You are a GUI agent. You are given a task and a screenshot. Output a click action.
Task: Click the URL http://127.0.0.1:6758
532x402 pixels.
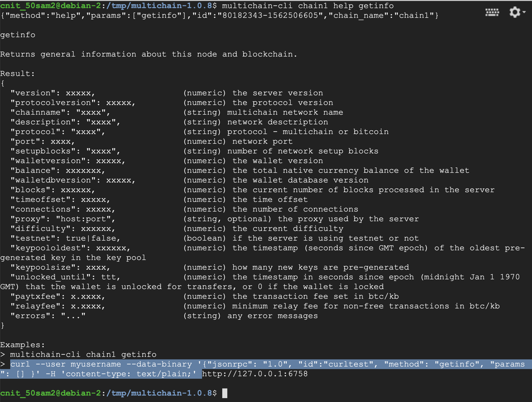tap(255, 374)
